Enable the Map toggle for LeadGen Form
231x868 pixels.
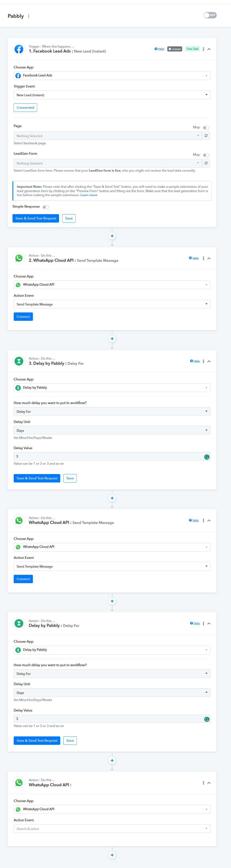[206, 155]
